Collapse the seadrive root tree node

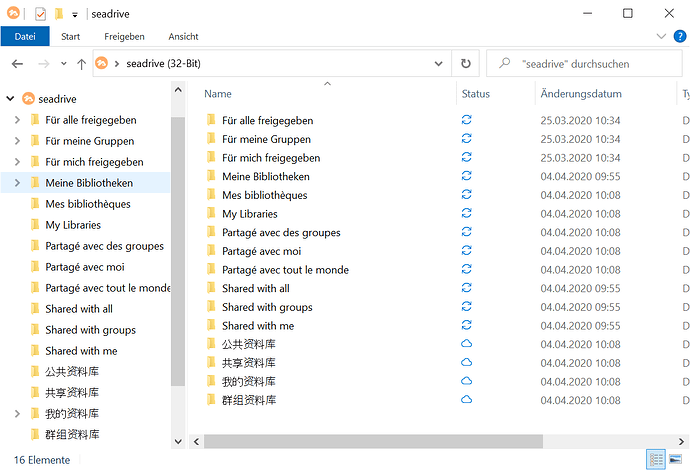click(x=10, y=99)
